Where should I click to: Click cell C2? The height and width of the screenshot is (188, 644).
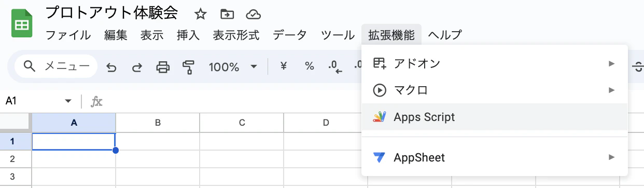(242, 159)
